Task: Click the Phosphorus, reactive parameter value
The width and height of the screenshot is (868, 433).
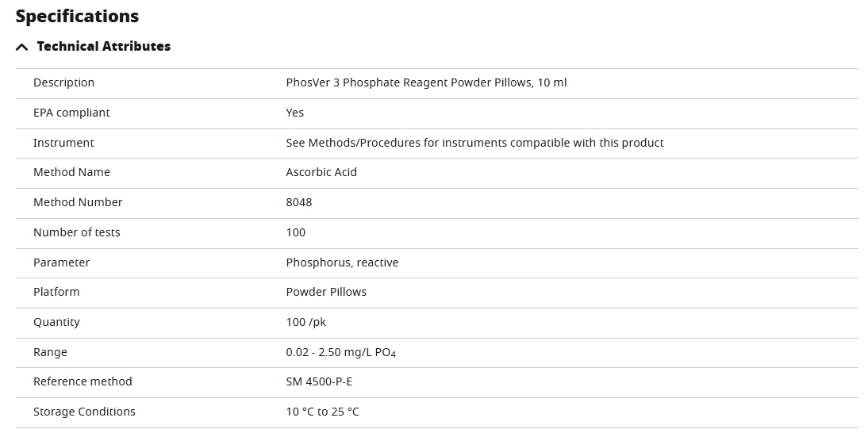Action: 342,262
